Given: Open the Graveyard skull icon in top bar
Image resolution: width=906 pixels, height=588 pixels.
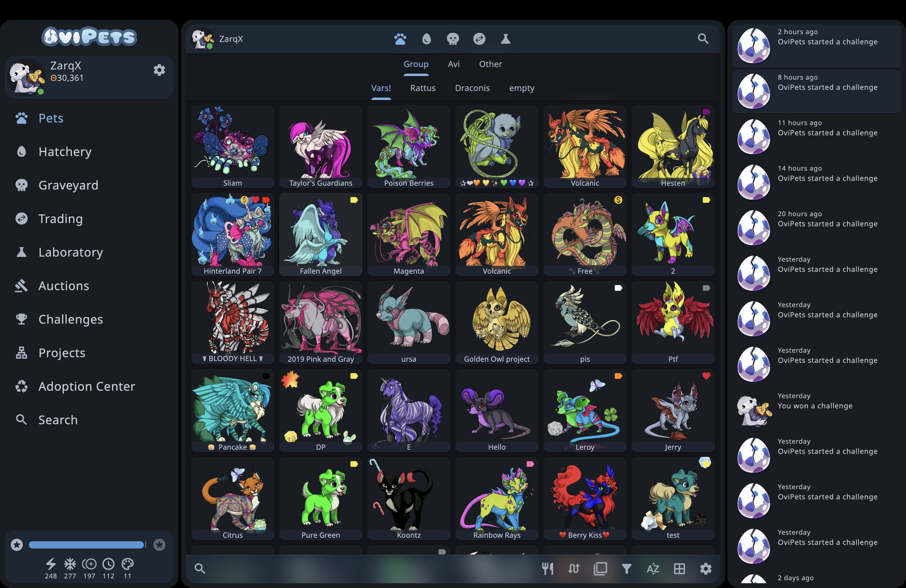Looking at the screenshot, I should 453,39.
